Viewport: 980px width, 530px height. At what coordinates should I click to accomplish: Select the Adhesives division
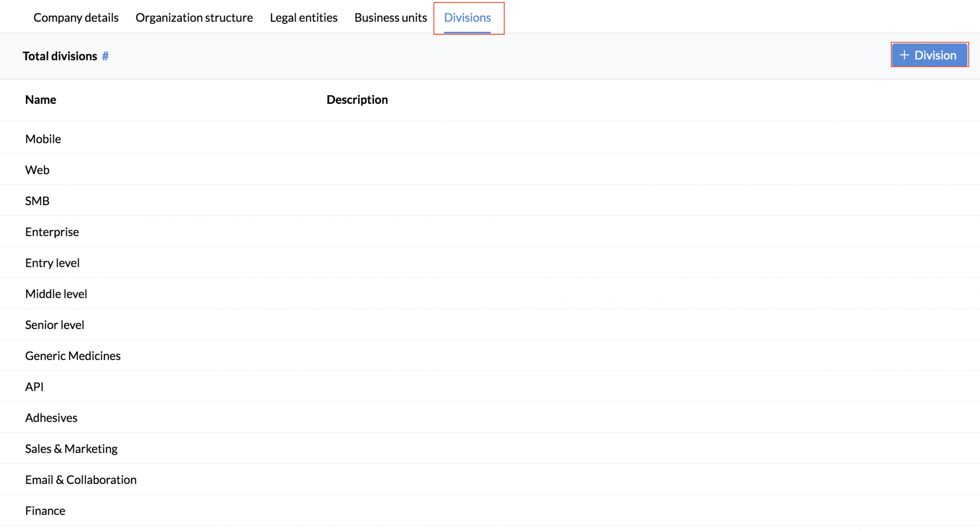coord(490,417)
